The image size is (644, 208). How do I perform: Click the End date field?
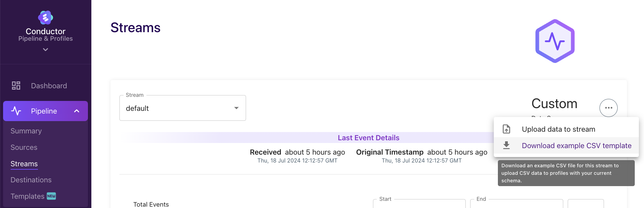[516, 204]
